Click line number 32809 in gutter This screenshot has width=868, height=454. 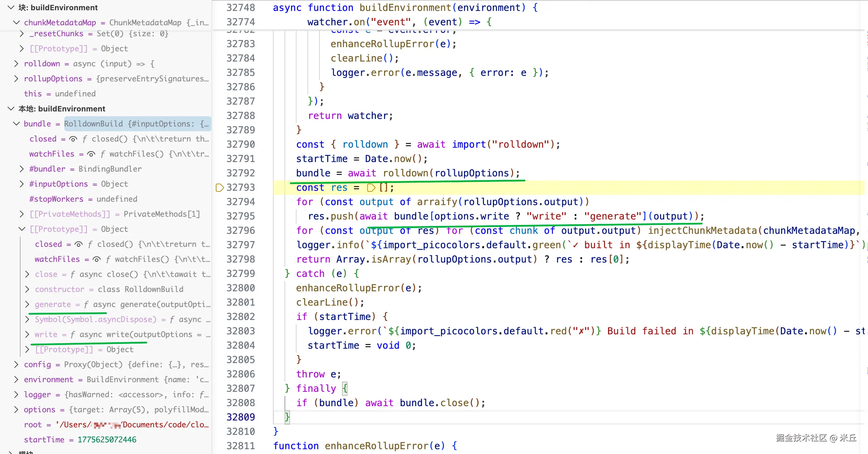240,417
